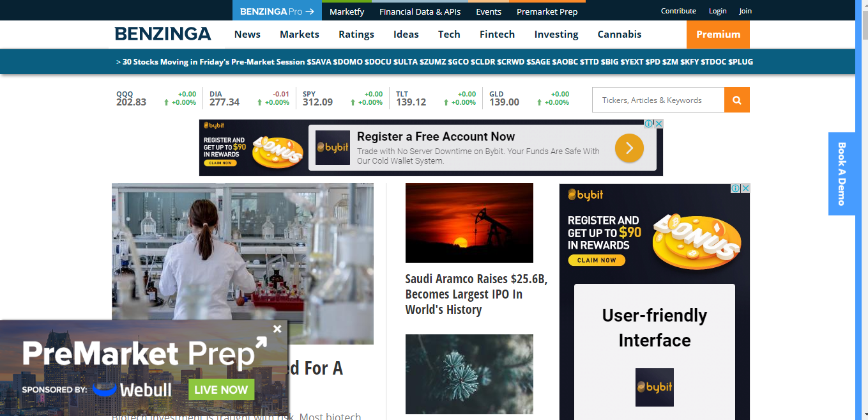Open the Markets menu
Viewport: 868px width, 420px height.
tap(299, 34)
